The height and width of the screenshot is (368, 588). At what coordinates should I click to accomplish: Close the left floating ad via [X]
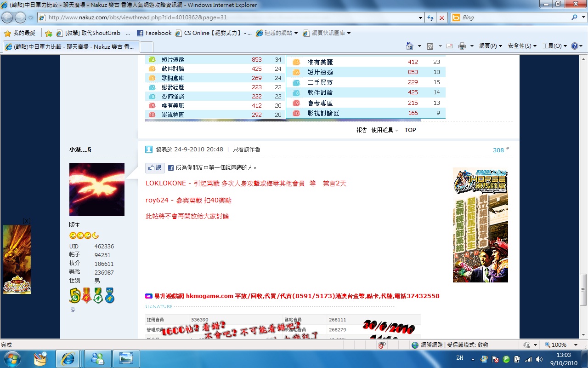[x=27, y=221]
